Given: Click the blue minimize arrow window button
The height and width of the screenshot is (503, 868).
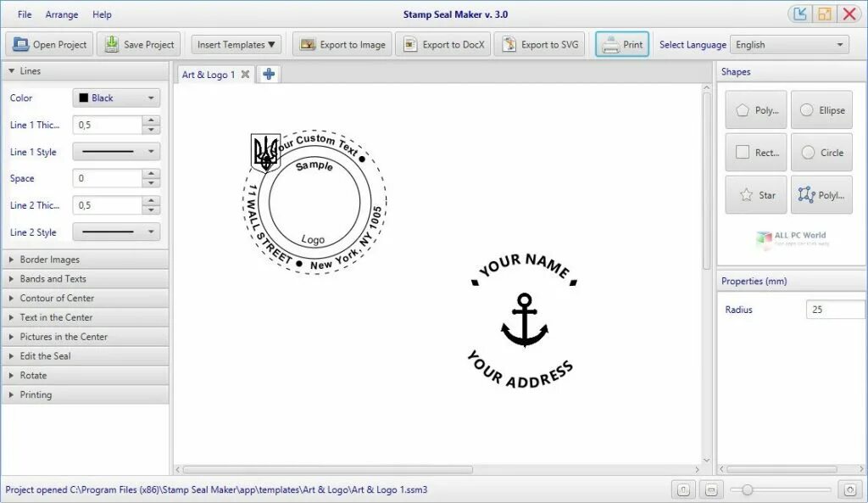Looking at the screenshot, I should click(x=800, y=14).
